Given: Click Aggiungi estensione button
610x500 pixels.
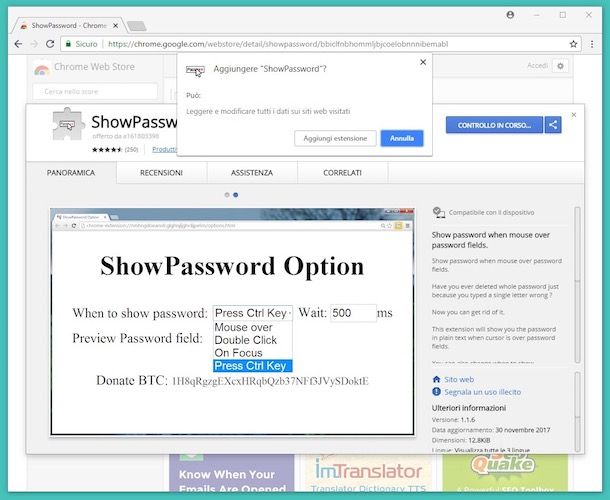Looking at the screenshot, I should click(335, 138).
